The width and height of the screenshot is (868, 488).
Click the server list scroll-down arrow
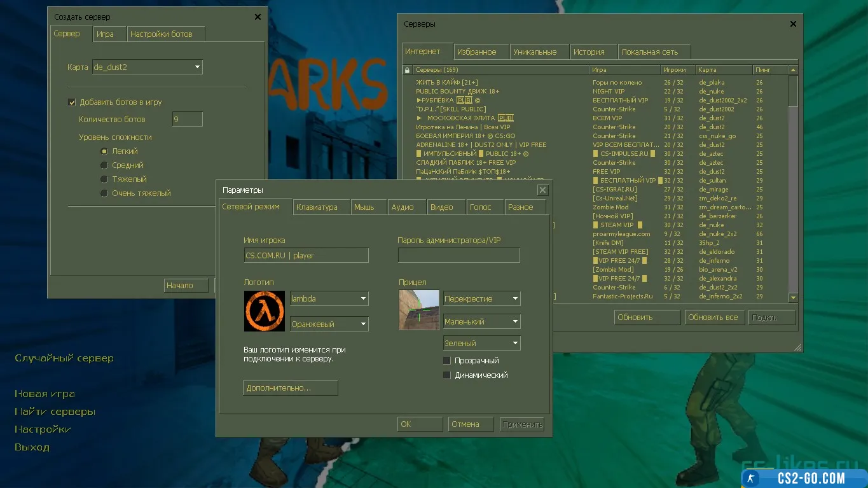click(x=793, y=297)
